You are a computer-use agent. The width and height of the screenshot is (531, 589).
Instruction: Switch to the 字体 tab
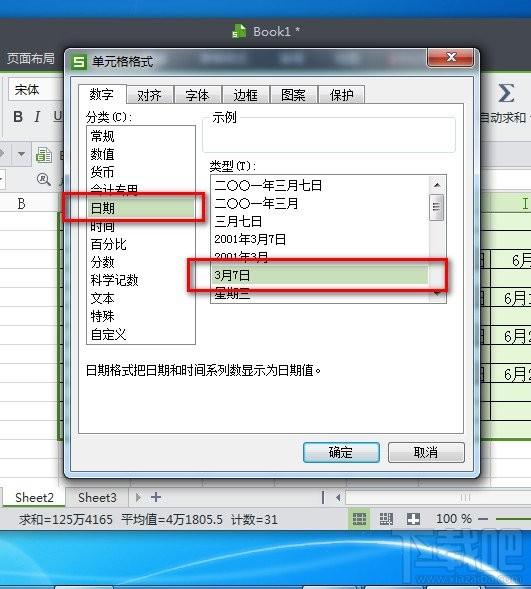click(198, 95)
